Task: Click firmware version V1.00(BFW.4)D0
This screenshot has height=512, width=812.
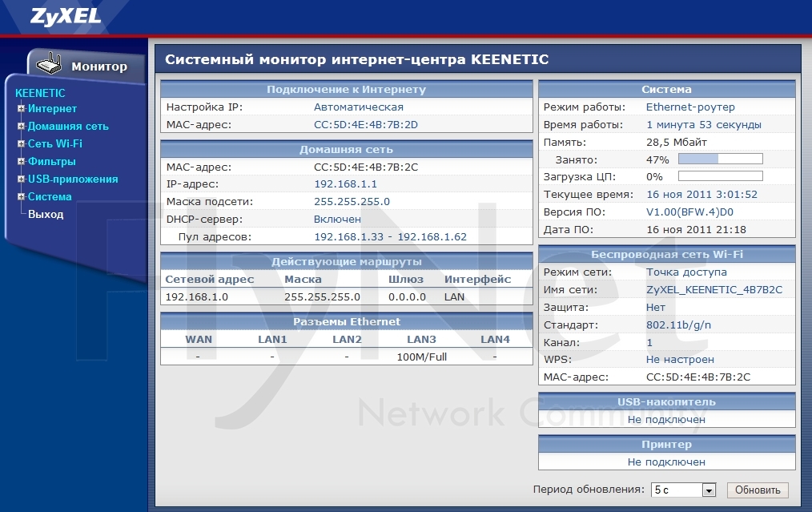Action: [689, 212]
